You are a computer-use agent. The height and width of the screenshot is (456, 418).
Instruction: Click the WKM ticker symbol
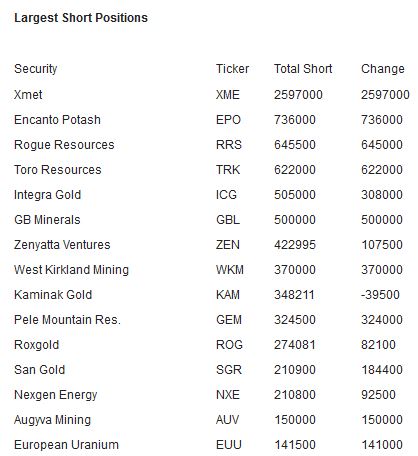click(x=230, y=270)
